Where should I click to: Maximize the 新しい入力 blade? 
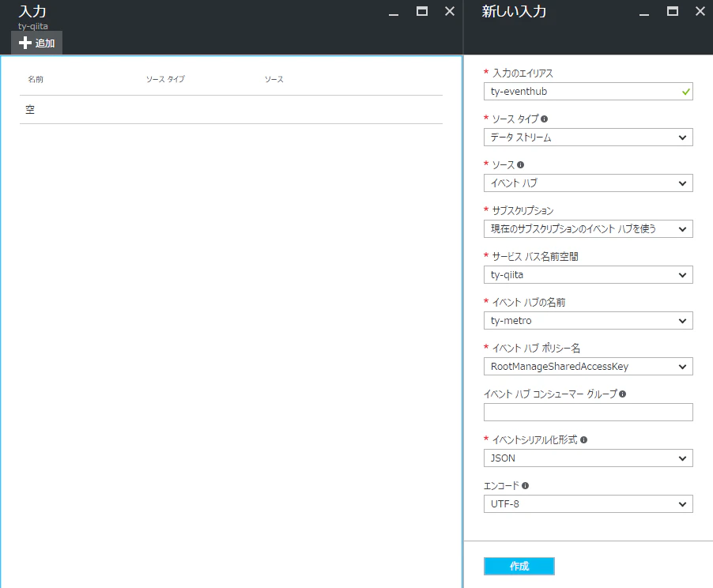coord(673,11)
